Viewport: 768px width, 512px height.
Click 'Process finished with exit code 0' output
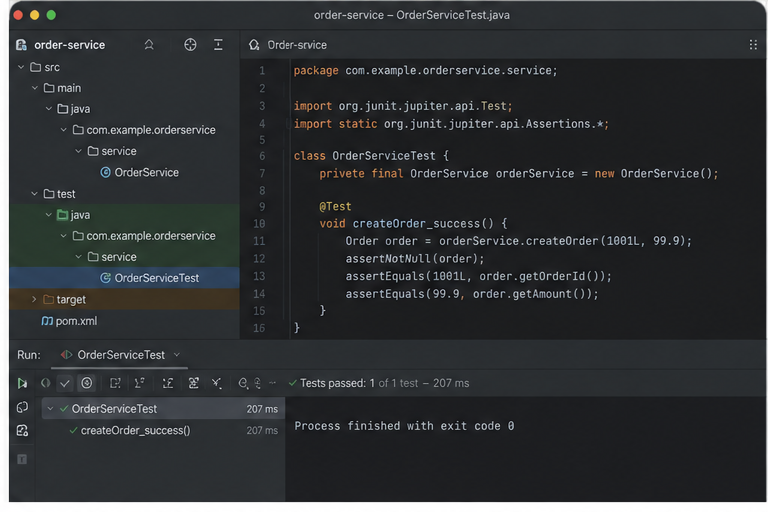[404, 426]
